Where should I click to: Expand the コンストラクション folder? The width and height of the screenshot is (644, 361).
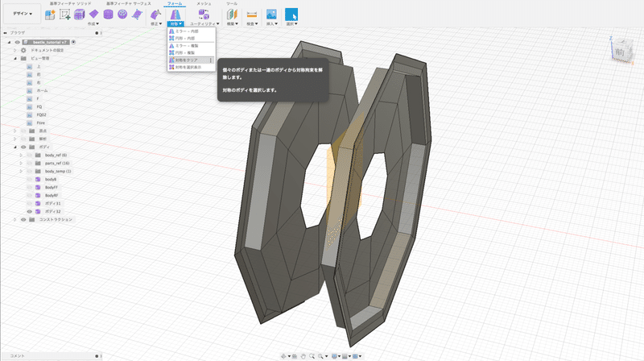15,219
